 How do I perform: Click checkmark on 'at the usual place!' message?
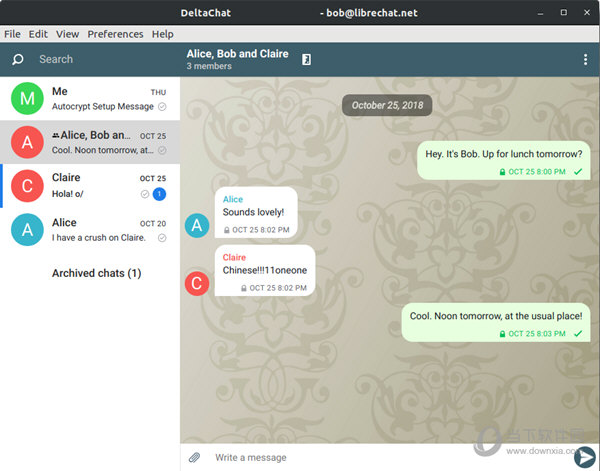pyautogui.click(x=578, y=334)
